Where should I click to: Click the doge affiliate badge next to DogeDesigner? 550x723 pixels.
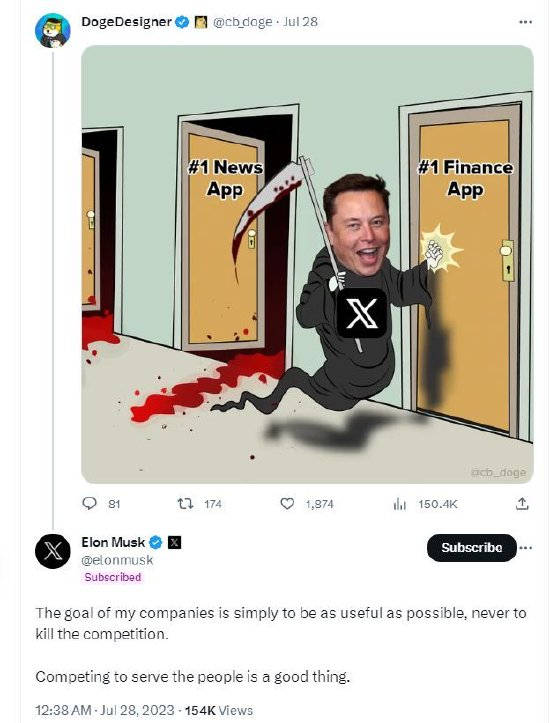pyautogui.click(x=201, y=22)
